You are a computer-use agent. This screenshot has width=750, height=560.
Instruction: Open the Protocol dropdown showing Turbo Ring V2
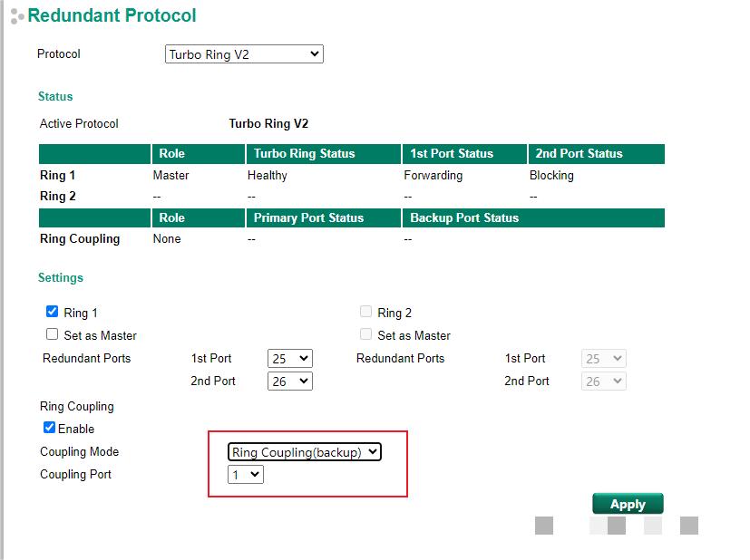(x=244, y=54)
